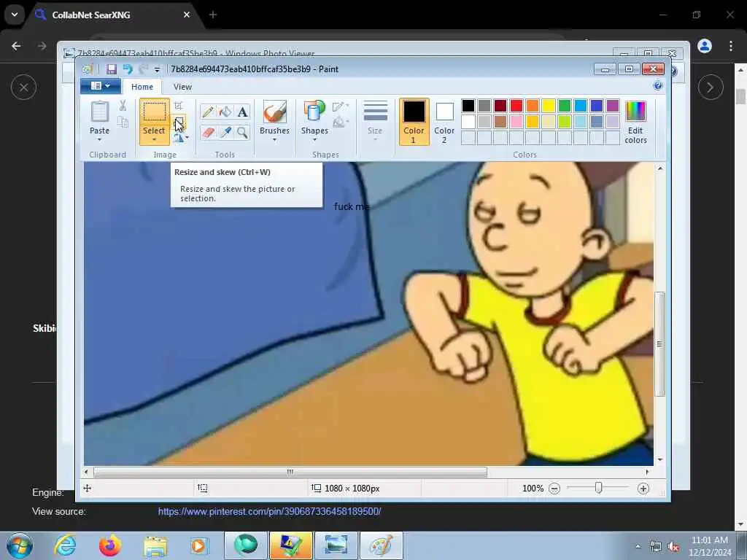The width and height of the screenshot is (747, 560).
Task: Pick the red color swatch
Action: [516, 106]
